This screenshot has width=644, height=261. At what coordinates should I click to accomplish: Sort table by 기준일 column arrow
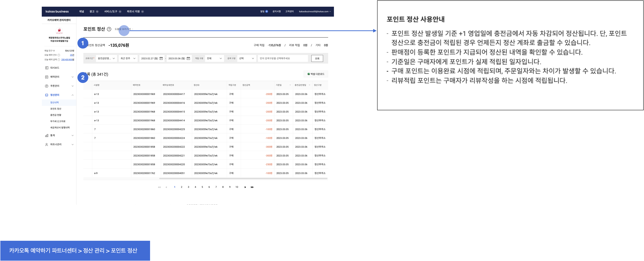290,85
